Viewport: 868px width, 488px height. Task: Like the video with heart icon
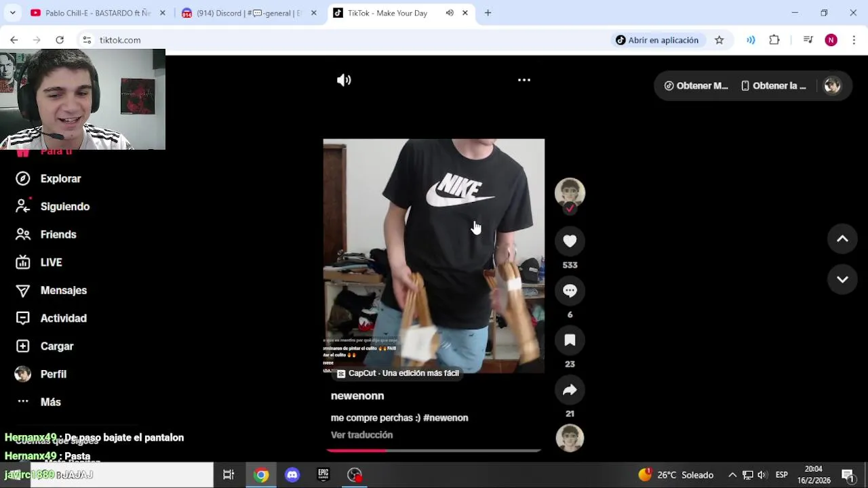pos(570,241)
